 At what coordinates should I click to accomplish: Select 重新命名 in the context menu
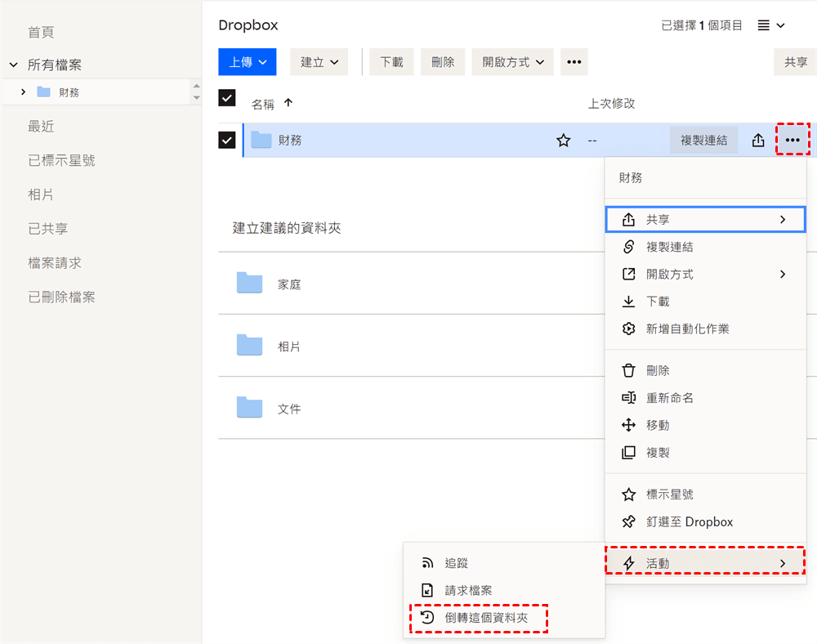(706, 398)
